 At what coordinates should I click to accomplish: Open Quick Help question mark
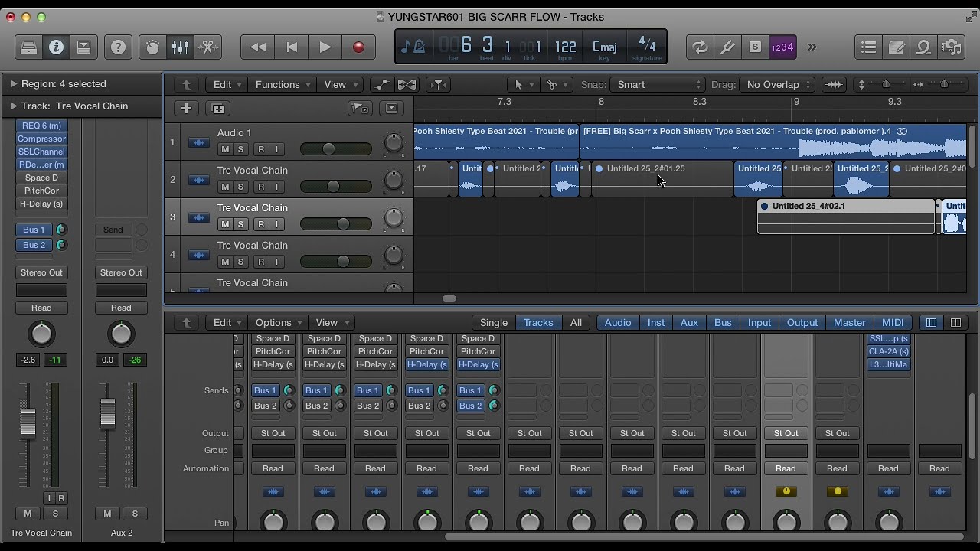[x=118, y=47]
